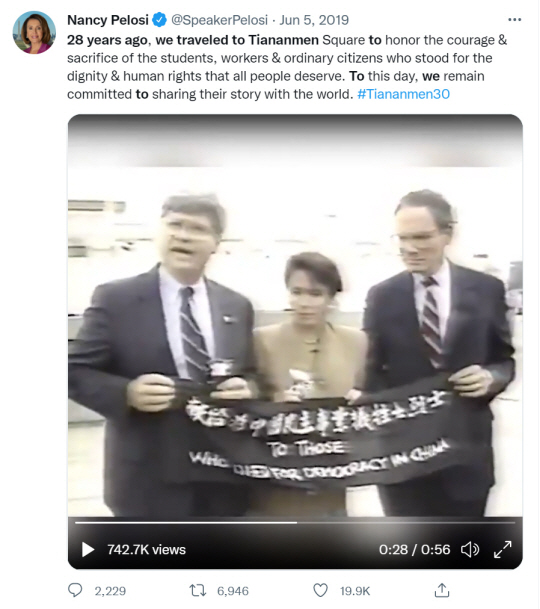Play the video with the play button
Viewport: 540px width, 609px height.
click(88, 550)
